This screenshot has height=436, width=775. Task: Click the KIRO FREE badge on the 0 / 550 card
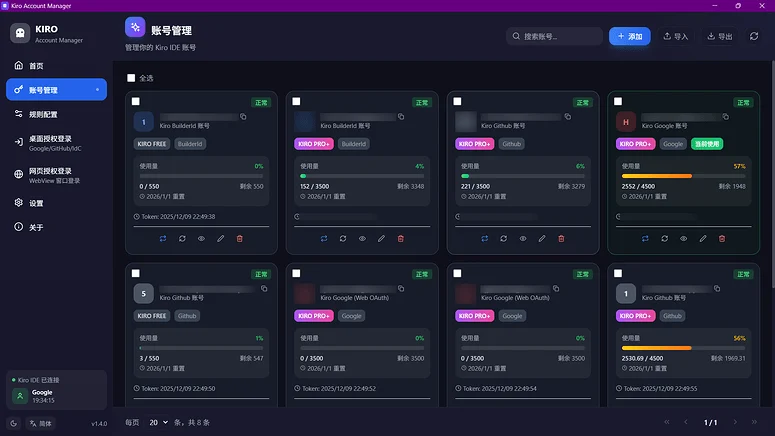click(152, 144)
